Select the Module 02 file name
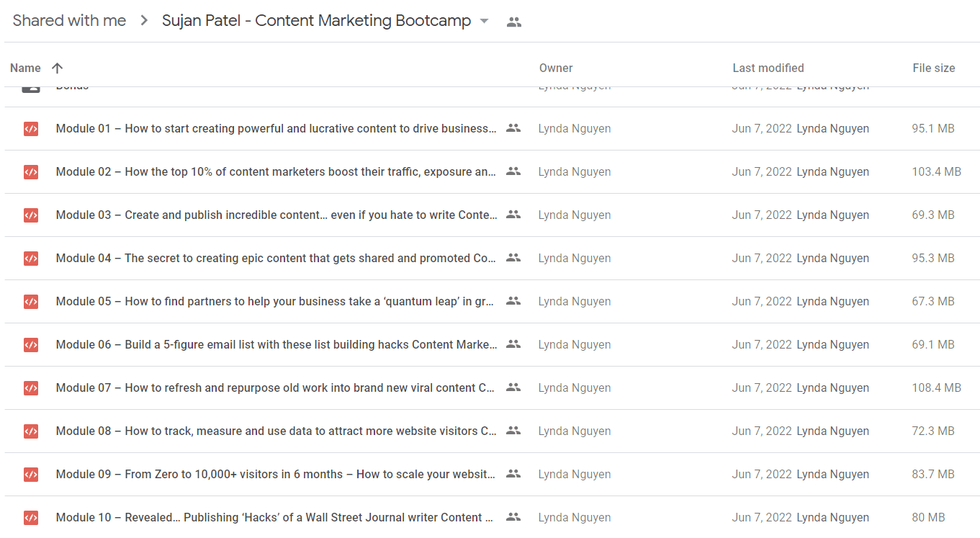 point(277,172)
